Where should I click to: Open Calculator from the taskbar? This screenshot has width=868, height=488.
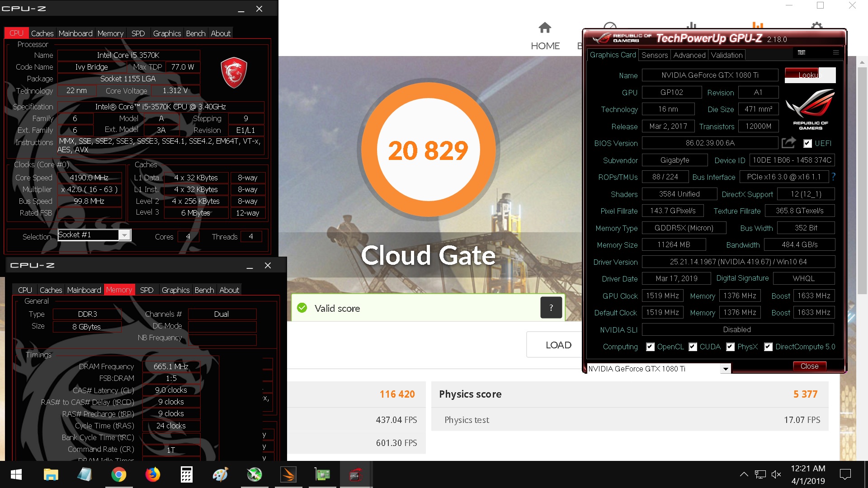186,474
